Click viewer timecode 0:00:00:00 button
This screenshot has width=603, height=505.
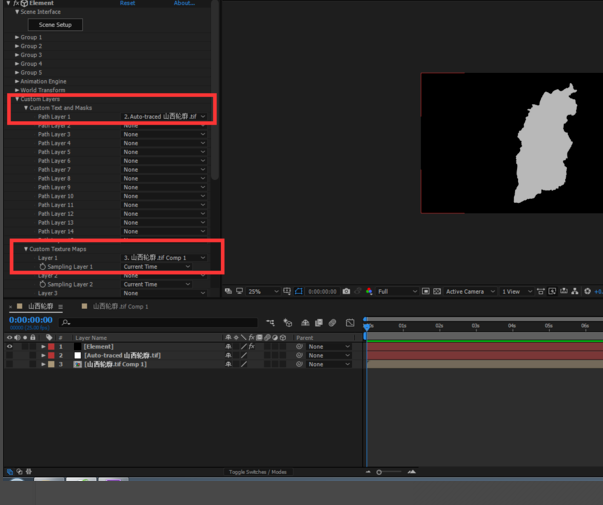322,292
